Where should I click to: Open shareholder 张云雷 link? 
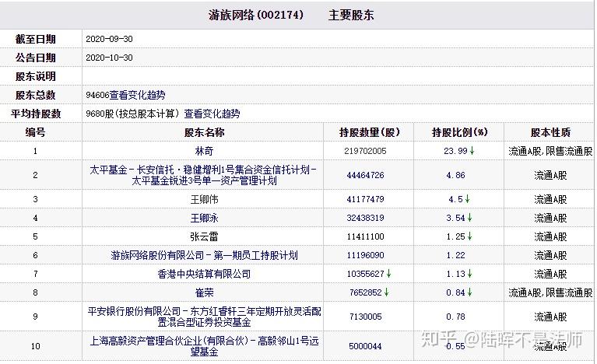point(204,236)
